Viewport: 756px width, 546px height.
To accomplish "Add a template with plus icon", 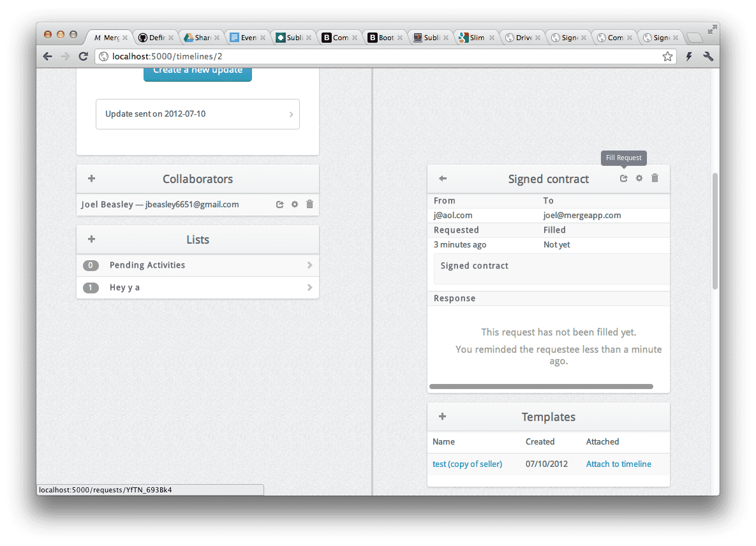I will coord(443,417).
